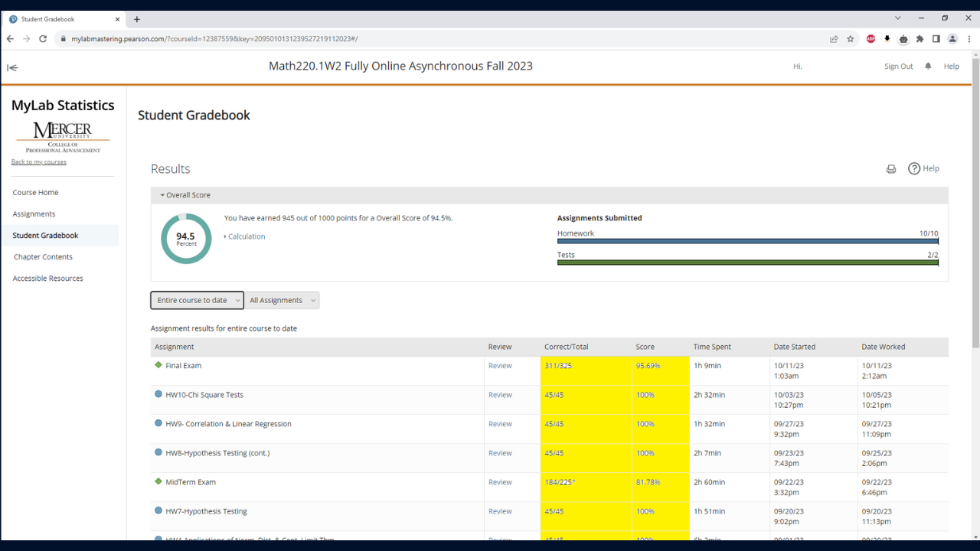Screen dimensions: 980x551
Task: Open a new browser tab
Action: [x=137, y=19]
